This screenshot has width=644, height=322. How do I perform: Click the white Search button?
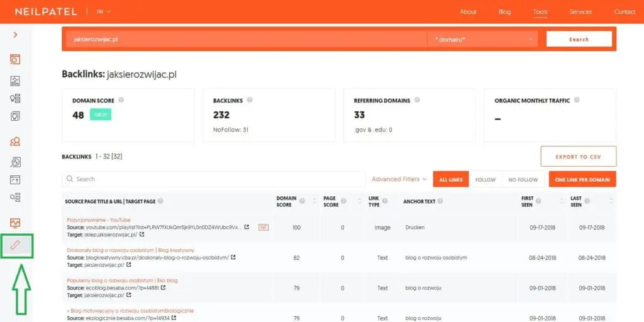[579, 40]
